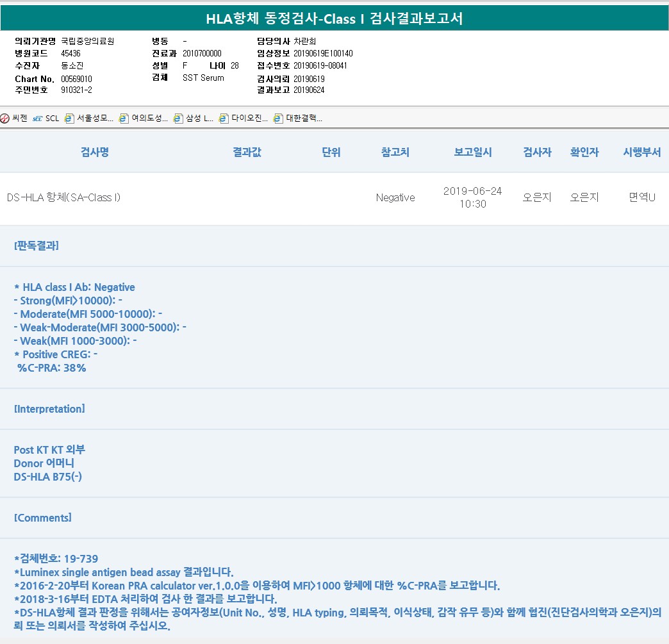This screenshot has width=669, height=644.
Task: Click the Strong(MFI>10000) result line
Action: point(68,301)
